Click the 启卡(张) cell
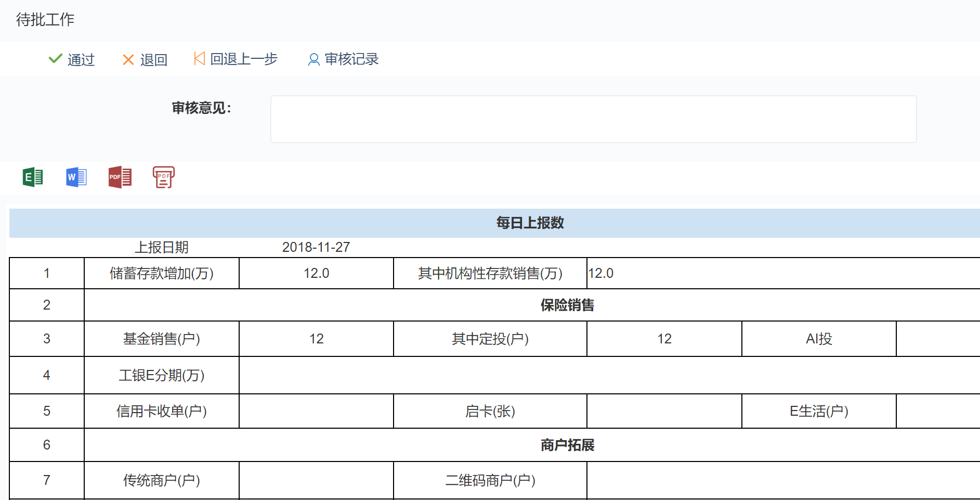This screenshot has height=500, width=980. click(x=490, y=411)
